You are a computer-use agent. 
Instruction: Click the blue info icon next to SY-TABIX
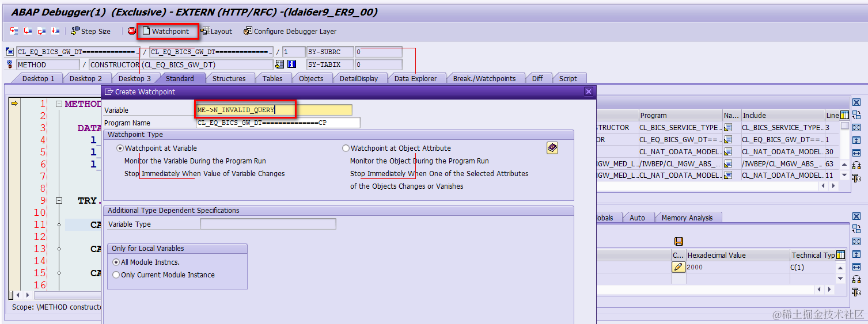pyautogui.click(x=291, y=64)
